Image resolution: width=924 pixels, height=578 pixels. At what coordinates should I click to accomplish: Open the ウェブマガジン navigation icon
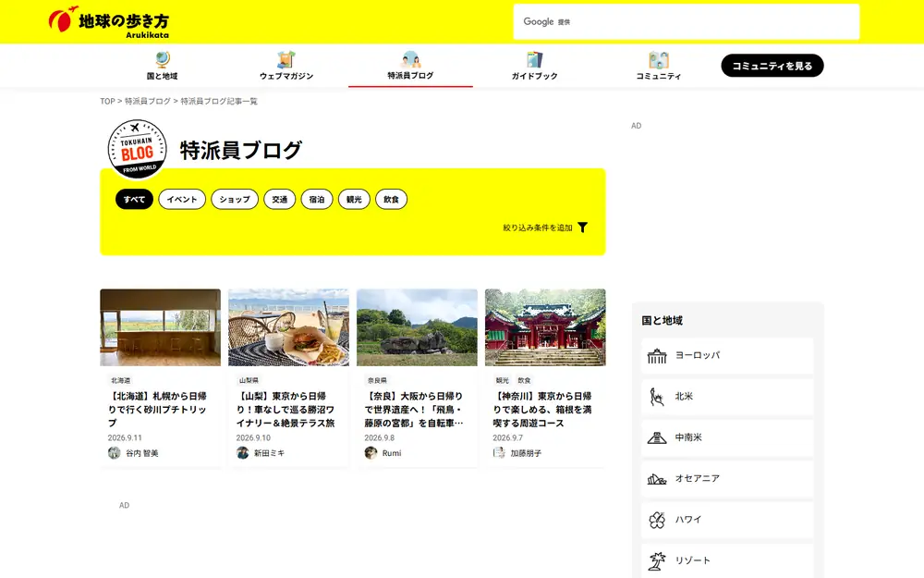[286, 59]
